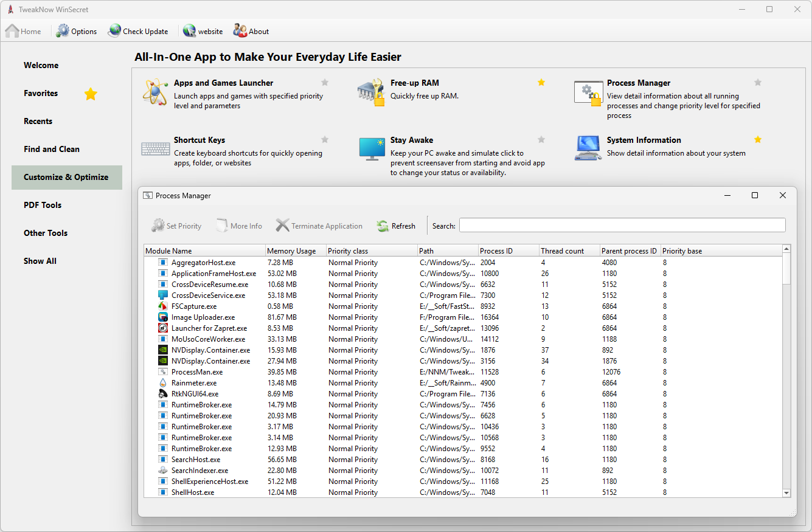Screen dimensions: 812x532
Task: Click the SearchIndexer.exe process icon
Action: pos(162,470)
